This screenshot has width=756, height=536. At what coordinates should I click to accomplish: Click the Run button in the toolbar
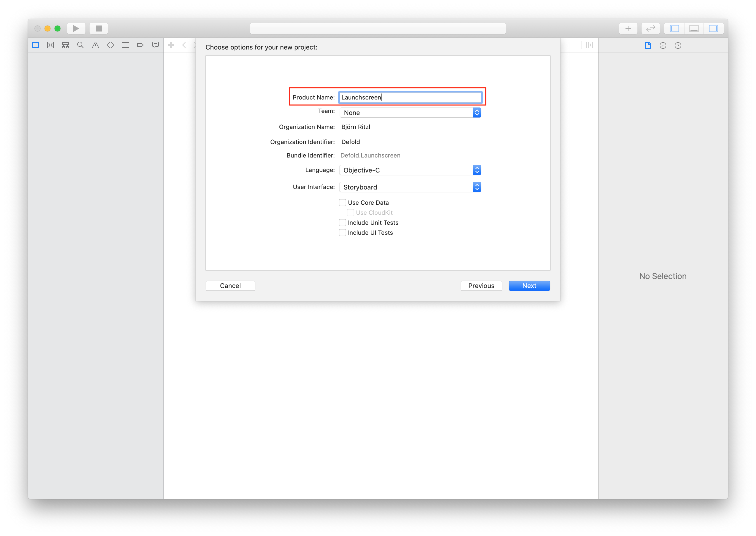(76, 28)
